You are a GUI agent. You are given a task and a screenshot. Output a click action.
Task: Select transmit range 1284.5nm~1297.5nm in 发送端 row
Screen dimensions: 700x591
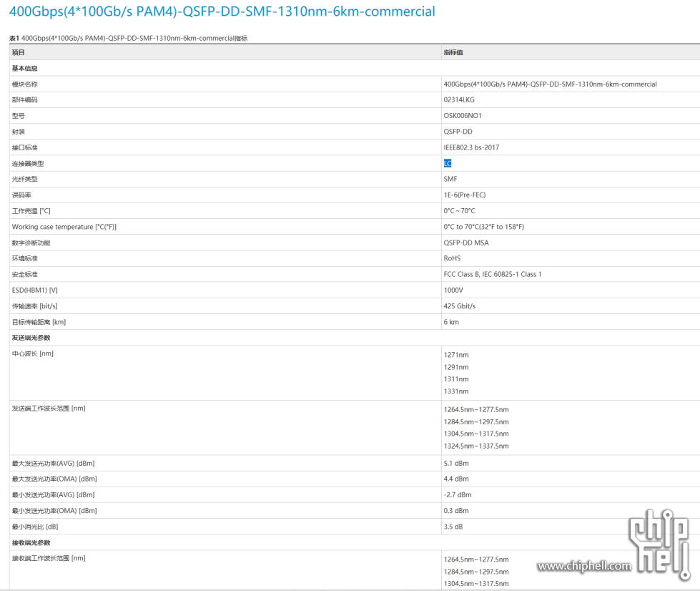click(476, 422)
